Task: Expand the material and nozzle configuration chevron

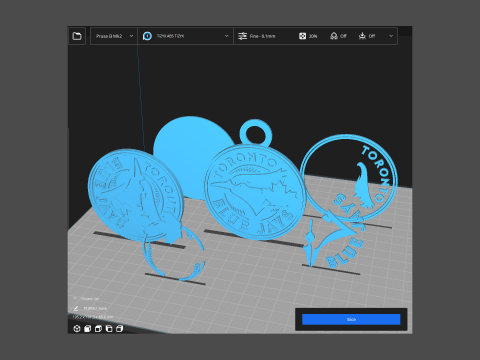Action: point(226,36)
